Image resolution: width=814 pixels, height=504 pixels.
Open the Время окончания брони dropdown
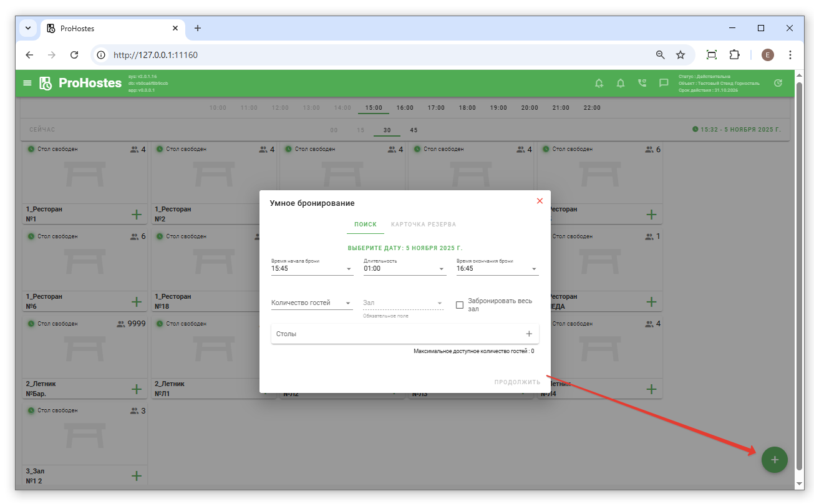(x=497, y=269)
